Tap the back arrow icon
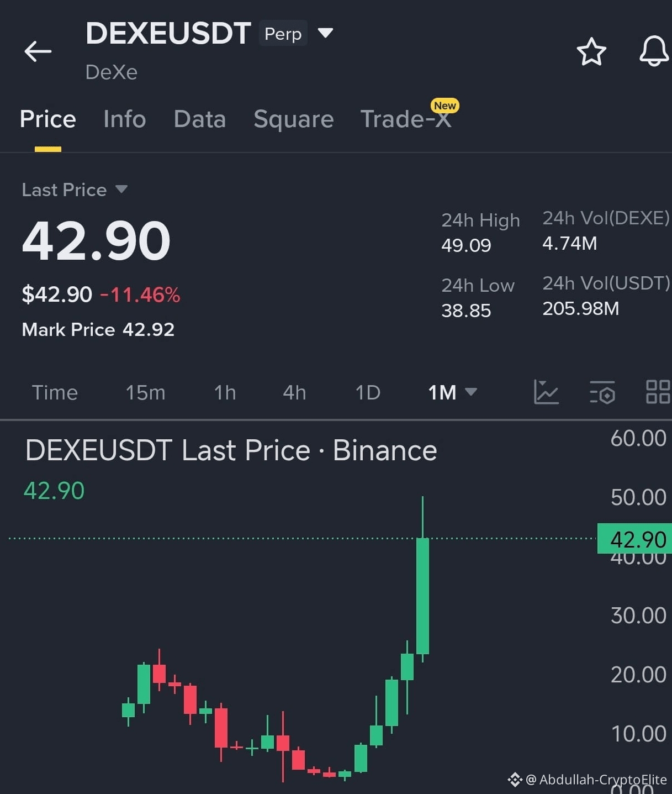Viewport: 672px width, 794px height. click(x=38, y=51)
